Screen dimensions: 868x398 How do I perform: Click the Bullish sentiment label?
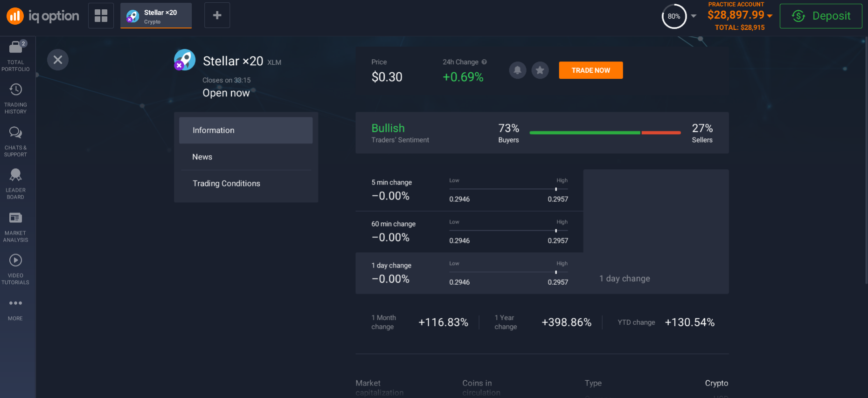pos(388,128)
